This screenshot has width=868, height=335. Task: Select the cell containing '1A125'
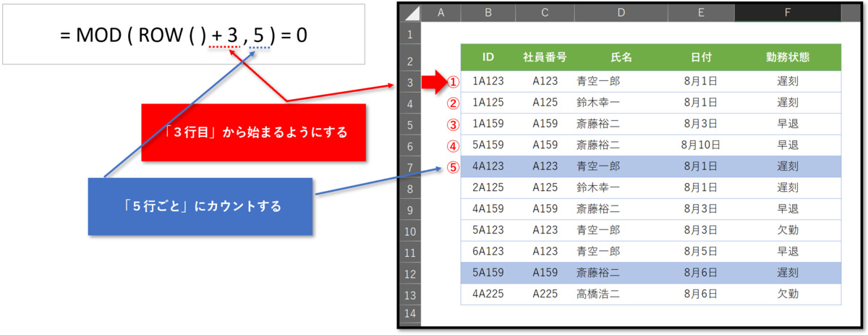tap(489, 103)
